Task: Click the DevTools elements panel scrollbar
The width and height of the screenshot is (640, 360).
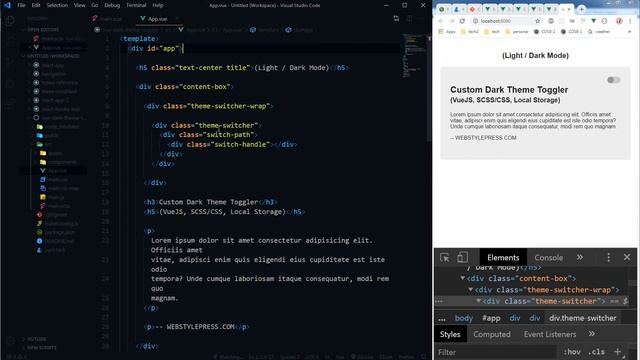Action: pyautogui.click(x=632, y=282)
